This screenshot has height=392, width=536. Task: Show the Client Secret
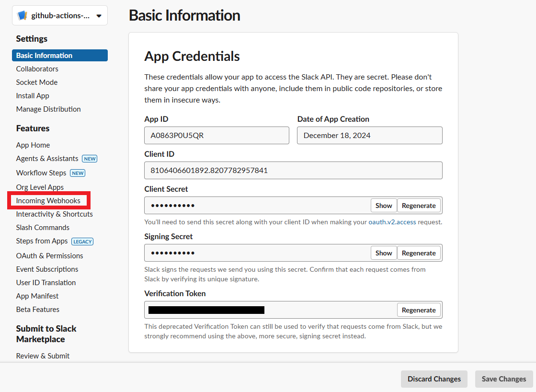coord(384,206)
